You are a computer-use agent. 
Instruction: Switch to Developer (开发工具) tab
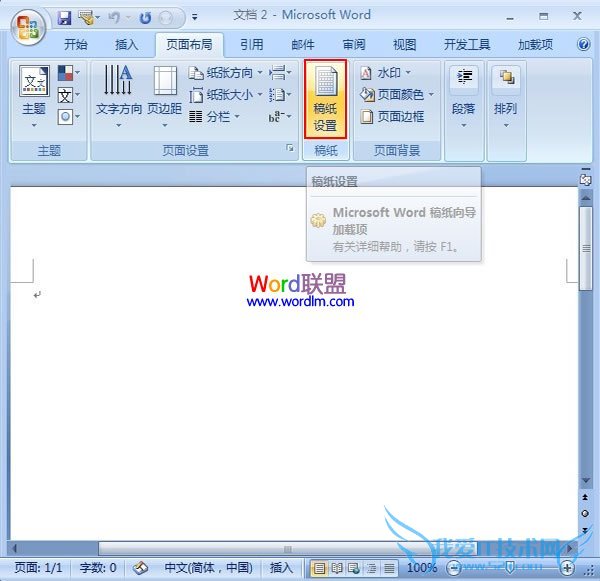click(x=467, y=44)
